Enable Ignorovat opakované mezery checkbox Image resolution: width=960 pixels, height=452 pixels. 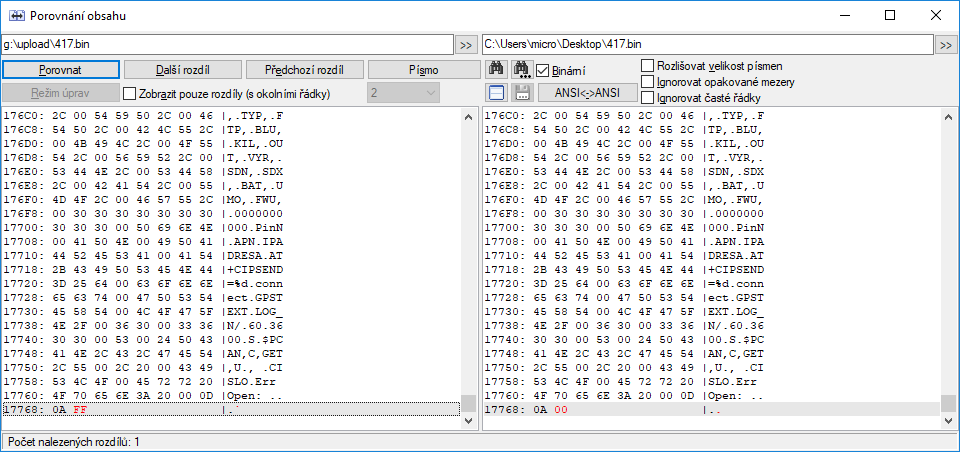[x=648, y=82]
